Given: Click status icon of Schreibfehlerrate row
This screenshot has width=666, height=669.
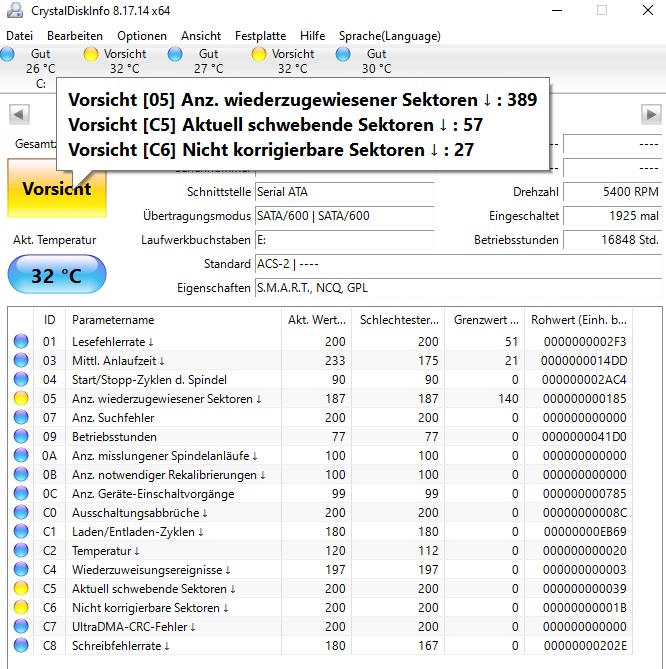Looking at the screenshot, I should tap(21, 645).
